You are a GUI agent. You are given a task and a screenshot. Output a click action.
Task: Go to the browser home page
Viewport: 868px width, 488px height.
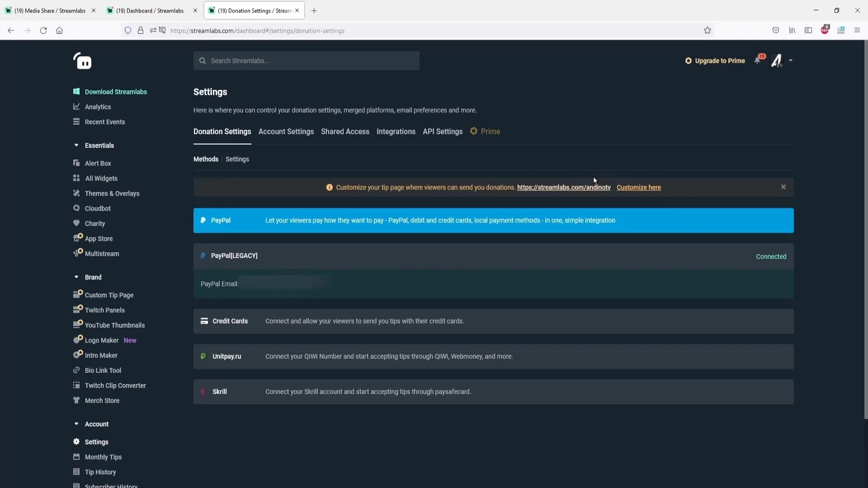59,30
